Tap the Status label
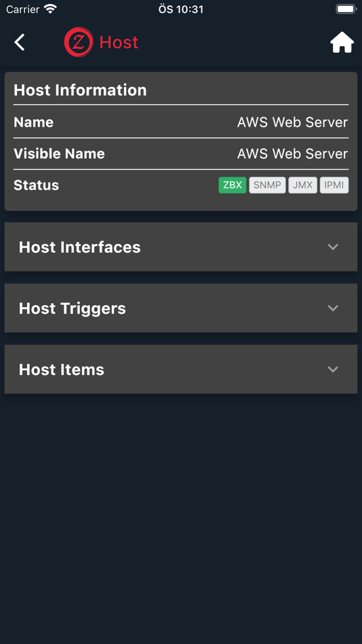362x644 pixels. click(36, 185)
